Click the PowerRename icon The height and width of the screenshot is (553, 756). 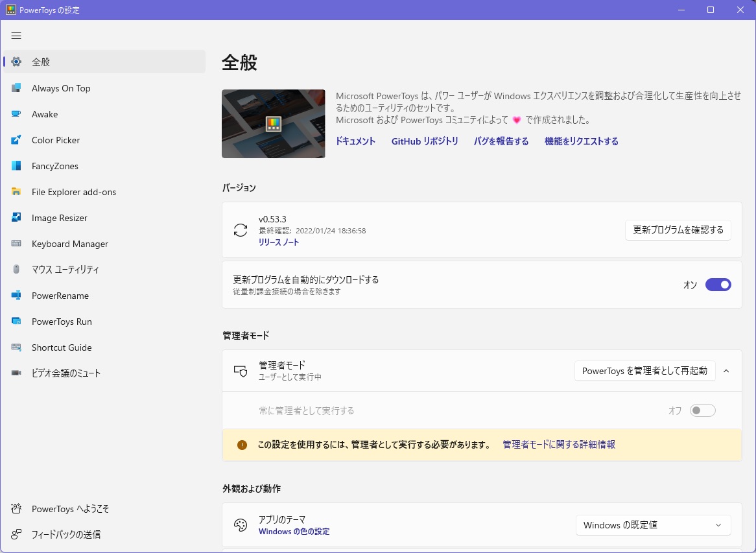tap(16, 296)
